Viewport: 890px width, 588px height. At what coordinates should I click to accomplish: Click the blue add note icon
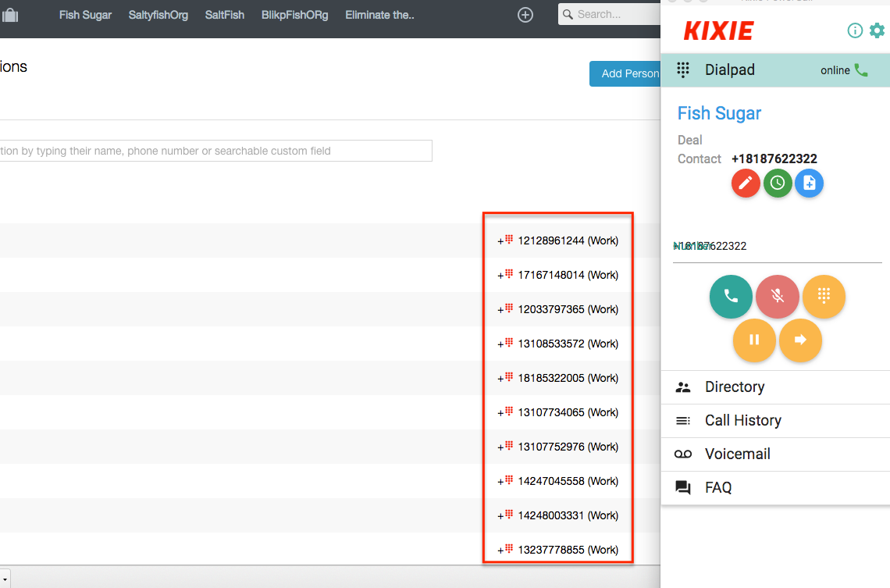click(x=809, y=183)
